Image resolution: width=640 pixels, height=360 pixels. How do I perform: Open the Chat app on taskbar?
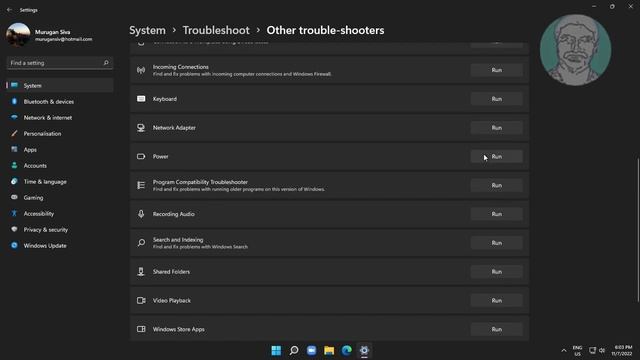coord(311,350)
